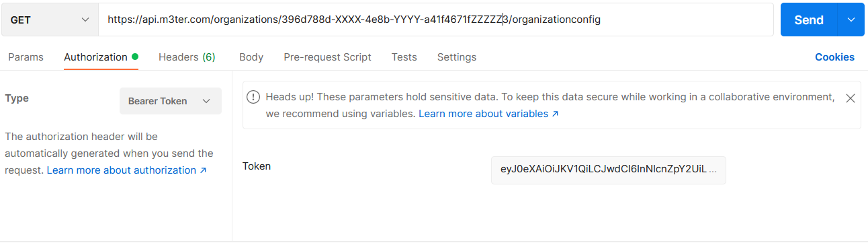Open the Tests tab
The image size is (868, 243).
pyautogui.click(x=404, y=57)
